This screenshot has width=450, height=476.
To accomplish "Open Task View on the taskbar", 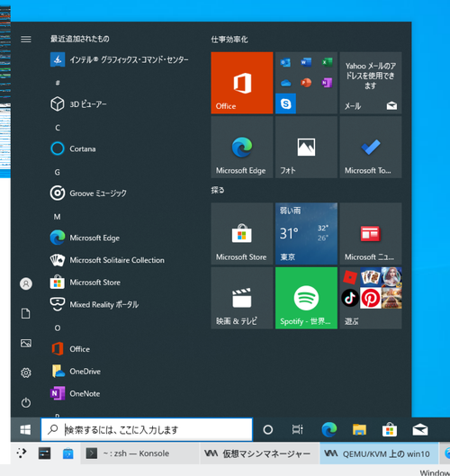I will pos(298,429).
